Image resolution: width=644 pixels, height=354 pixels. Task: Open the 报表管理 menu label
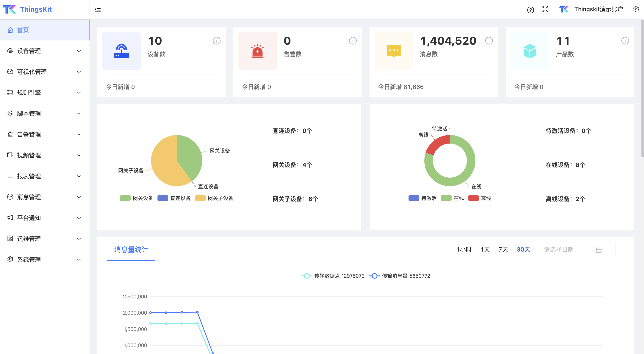click(29, 176)
